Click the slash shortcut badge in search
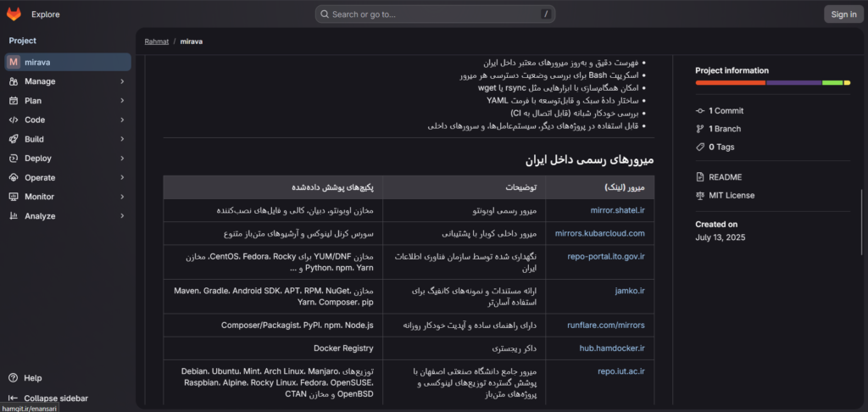The height and width of the screenshot is (412, 868). 546,14
